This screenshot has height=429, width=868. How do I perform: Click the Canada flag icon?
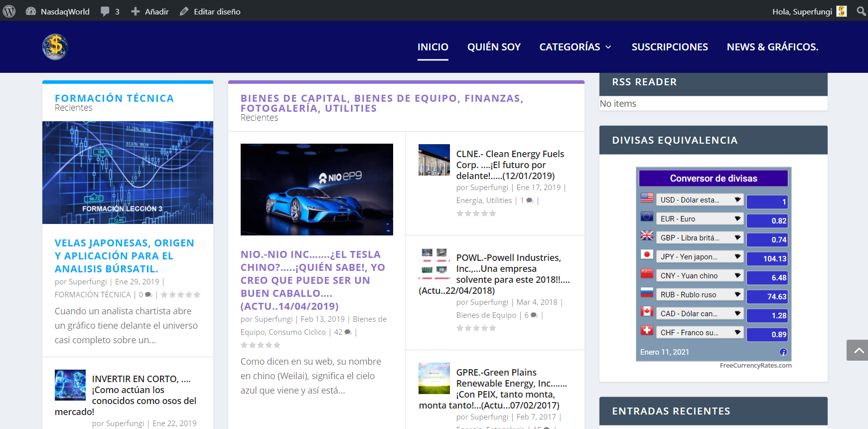[647, 311]
